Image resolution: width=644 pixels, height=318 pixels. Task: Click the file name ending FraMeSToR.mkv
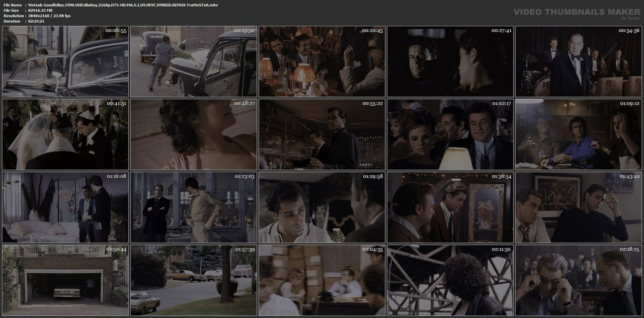tap(123, 5)
